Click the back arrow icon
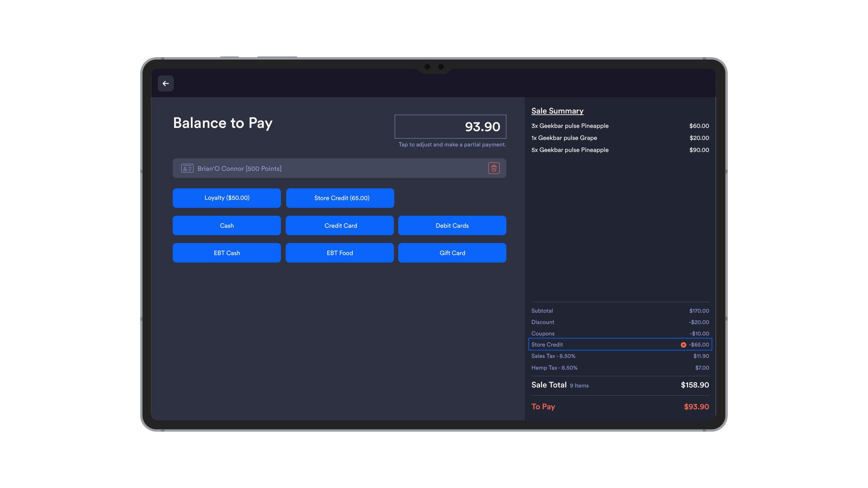 [x=165, y=83]
